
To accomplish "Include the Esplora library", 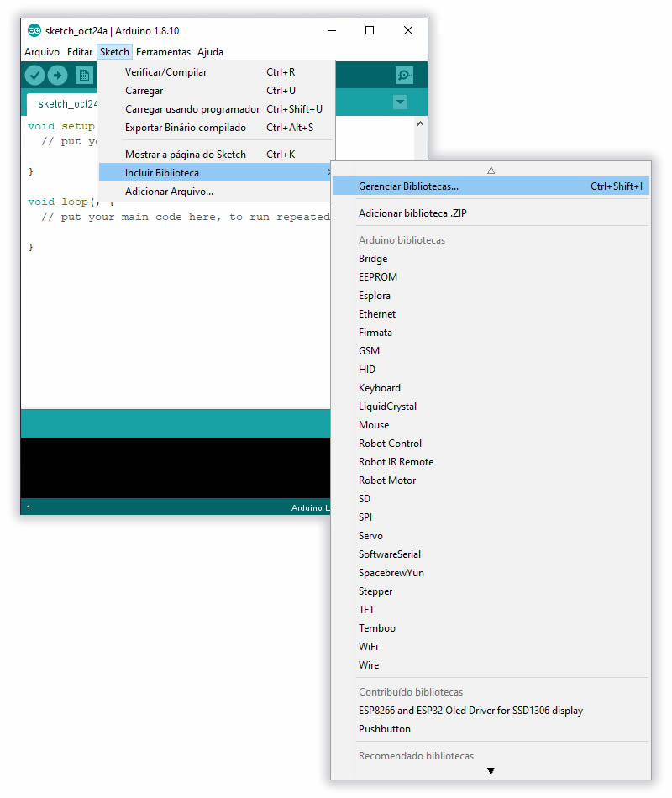I will [491, 296].
